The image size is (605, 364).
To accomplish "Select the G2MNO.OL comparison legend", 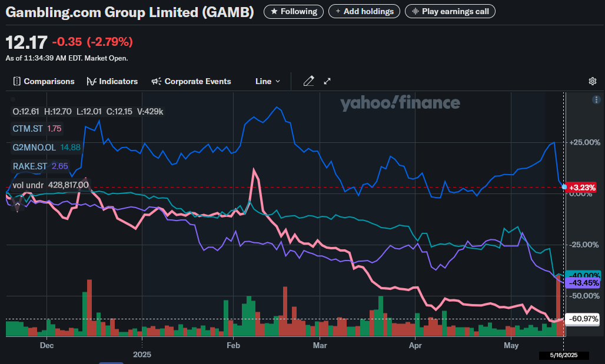I will pos(46,147).
